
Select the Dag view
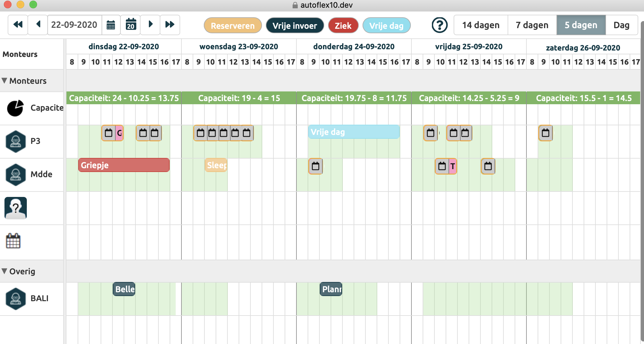coord(621,25)
